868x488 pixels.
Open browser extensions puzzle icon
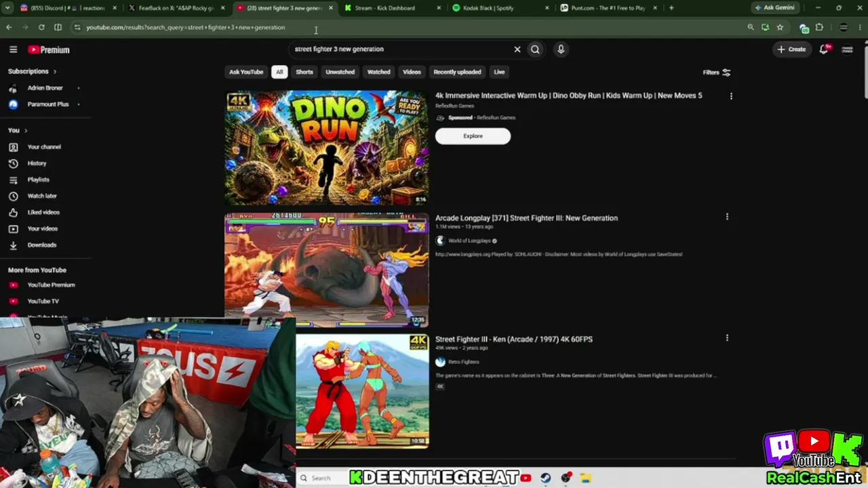(819, 27)
